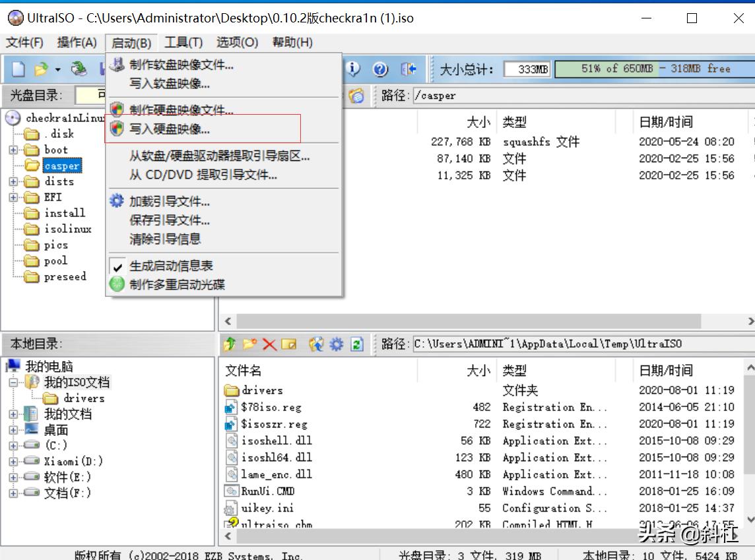The image size is (755, 560).
Task: Open the info balloon icon on the toolbar
Action: [x=352, y=69]
